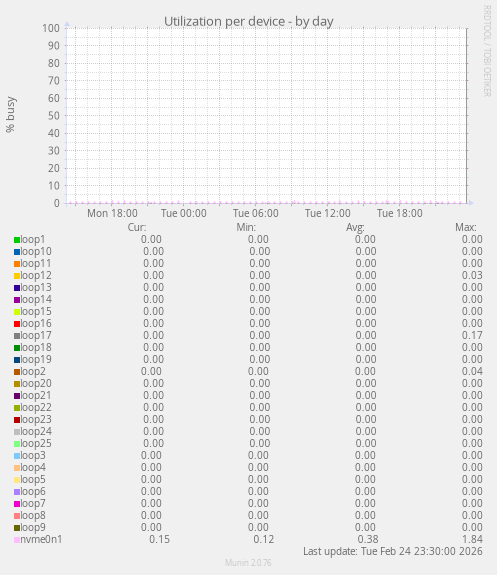Select the loop25 legend label
Viewport: 497px width, 575px height.
36,443
